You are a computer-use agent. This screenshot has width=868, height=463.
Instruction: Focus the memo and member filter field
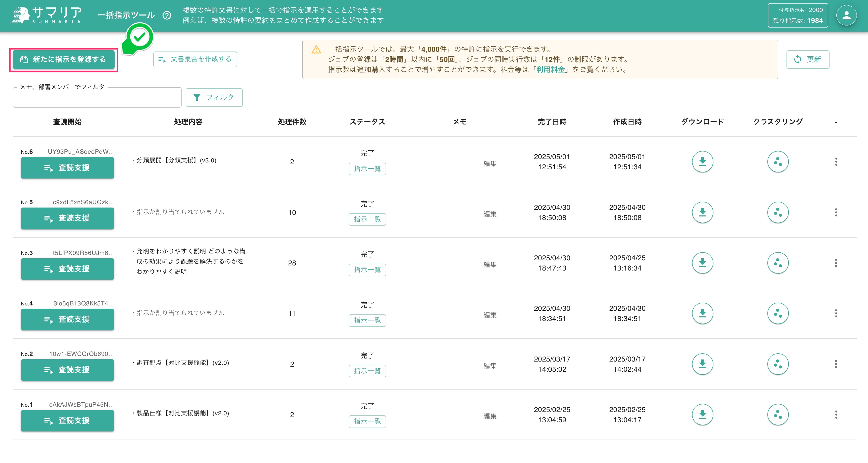[x=97, y=98]
